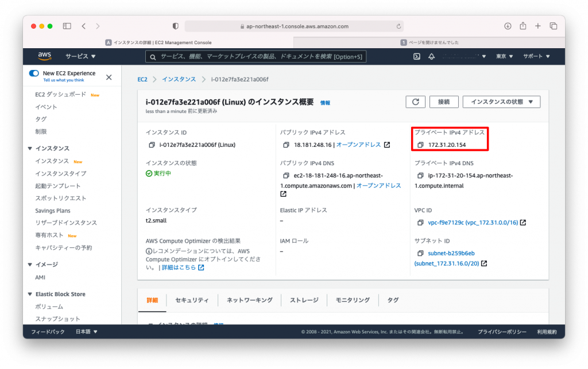Copy the private IPv4 address with the copy icon
This screenshot has height=369, width=588.
(x=421, y=145)
